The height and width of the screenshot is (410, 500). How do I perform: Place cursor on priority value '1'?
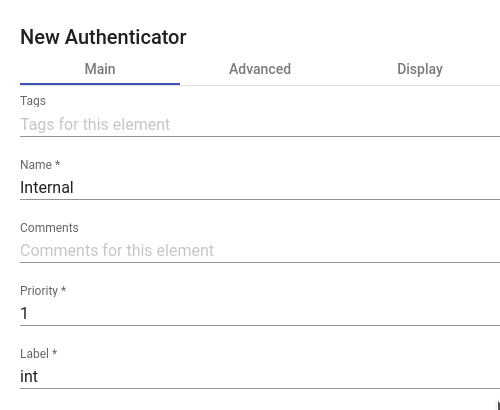click(24, 313)
